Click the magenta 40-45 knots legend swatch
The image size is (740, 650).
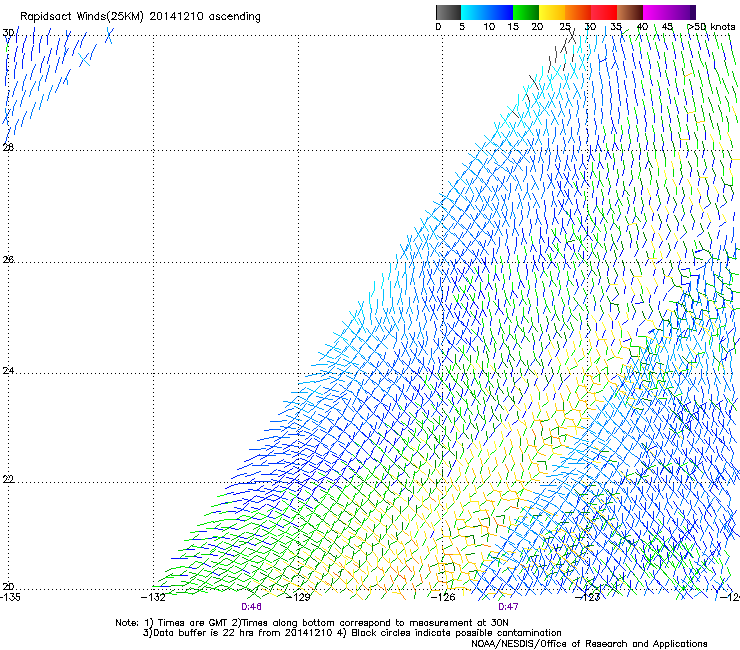coord(656,12)
